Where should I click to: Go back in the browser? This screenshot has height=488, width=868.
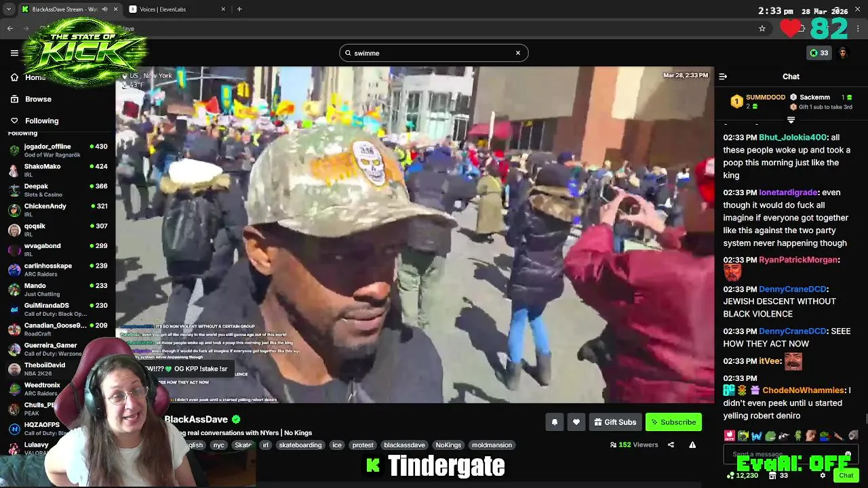[x=9, y=28]
